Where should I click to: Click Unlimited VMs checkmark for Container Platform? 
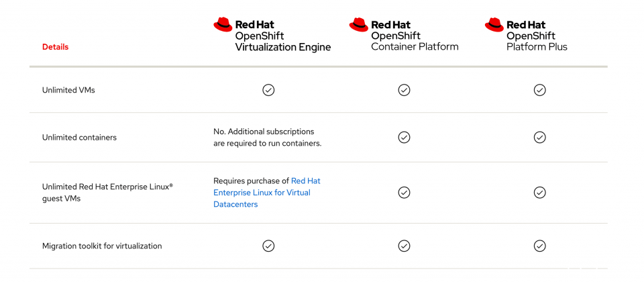(x=404, y=90)
